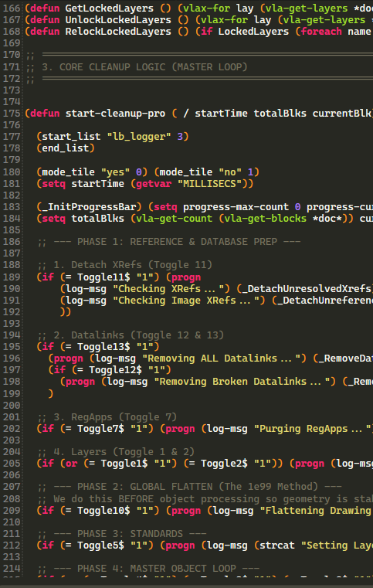This screenshot has height=588, width=373.
Task: Click the comment '3. RegApps (Toggle 7)'
Action: click(115, 417)
